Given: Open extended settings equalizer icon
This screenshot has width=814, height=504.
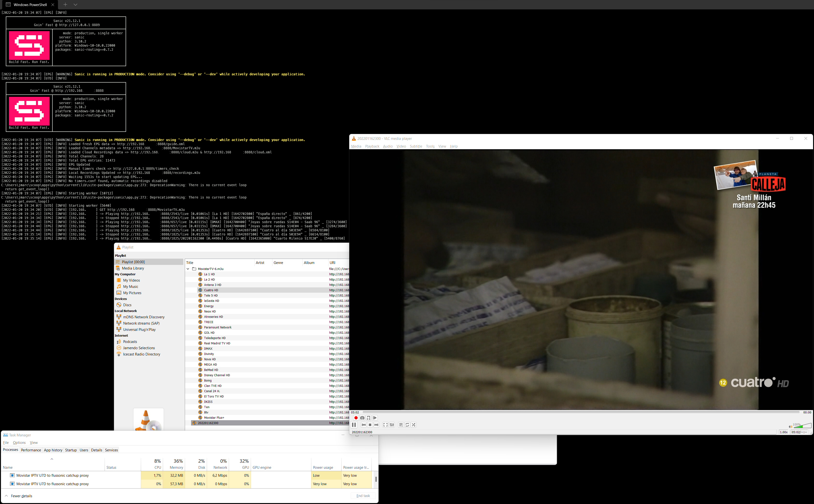Looking at the screenshot, I should point(392,425).
